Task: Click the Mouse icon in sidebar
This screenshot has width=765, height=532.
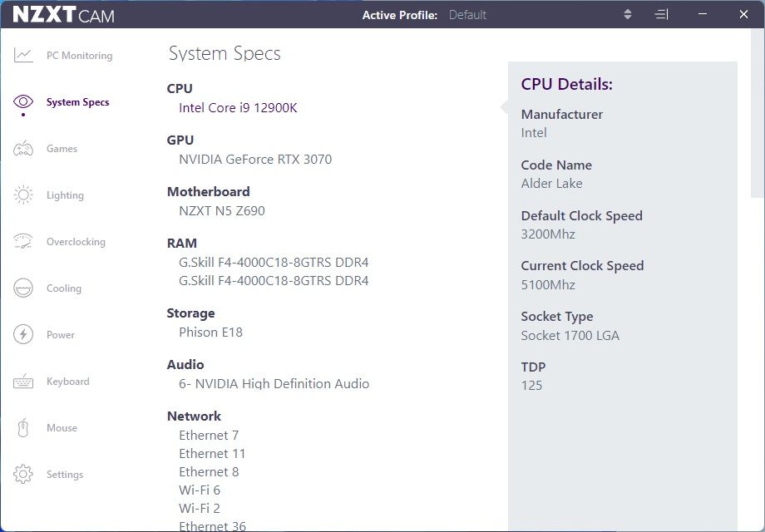Action: coord(23,427)
